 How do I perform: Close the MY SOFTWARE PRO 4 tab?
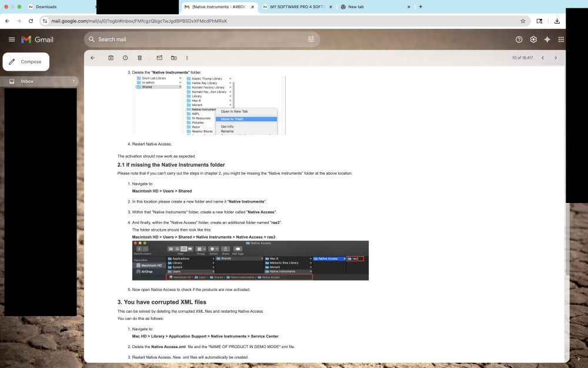click(330, 6)
